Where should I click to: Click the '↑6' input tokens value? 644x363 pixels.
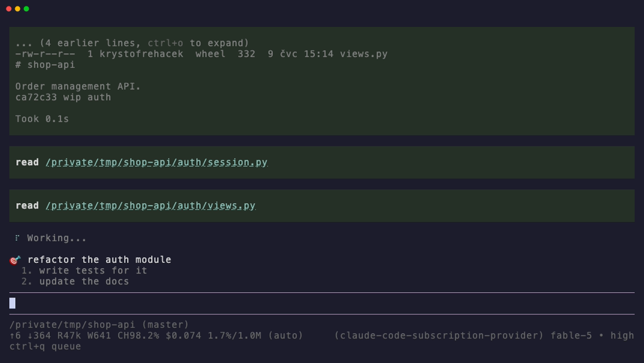point(15,335)
